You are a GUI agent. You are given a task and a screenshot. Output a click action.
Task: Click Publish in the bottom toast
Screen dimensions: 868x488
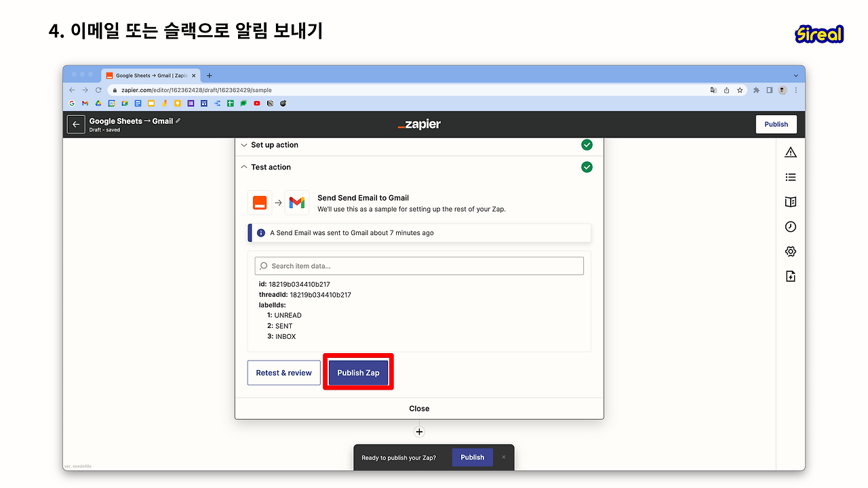pyautogui.click(x=472, y=457)
